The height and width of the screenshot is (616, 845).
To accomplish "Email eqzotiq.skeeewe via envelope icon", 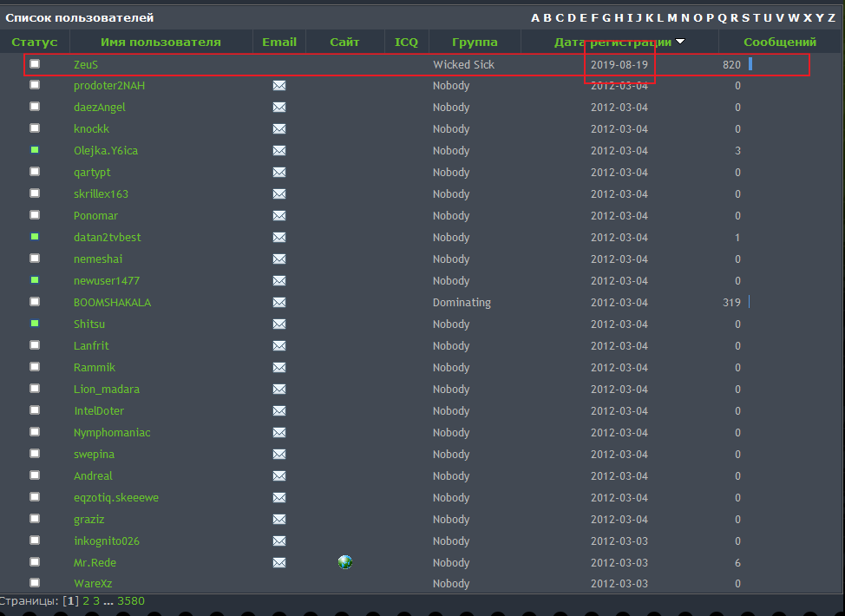I will pyautogui.click(x=279, y=497).
